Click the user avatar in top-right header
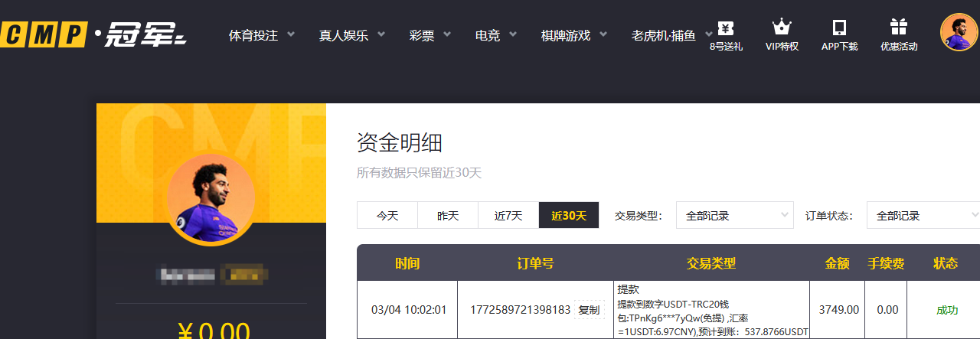This screenshot has height=339, width=980. [x=959, y=33]
